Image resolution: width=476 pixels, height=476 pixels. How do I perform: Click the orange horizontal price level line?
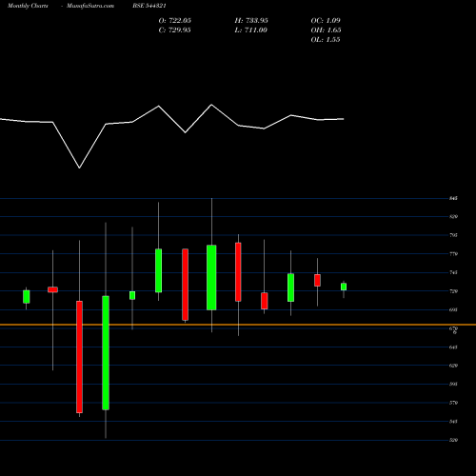click(x=238, y=325)
